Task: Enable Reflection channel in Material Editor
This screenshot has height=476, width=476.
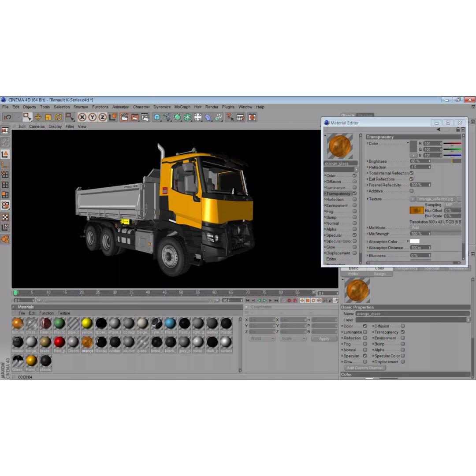Action: click(x=354, y=200)
